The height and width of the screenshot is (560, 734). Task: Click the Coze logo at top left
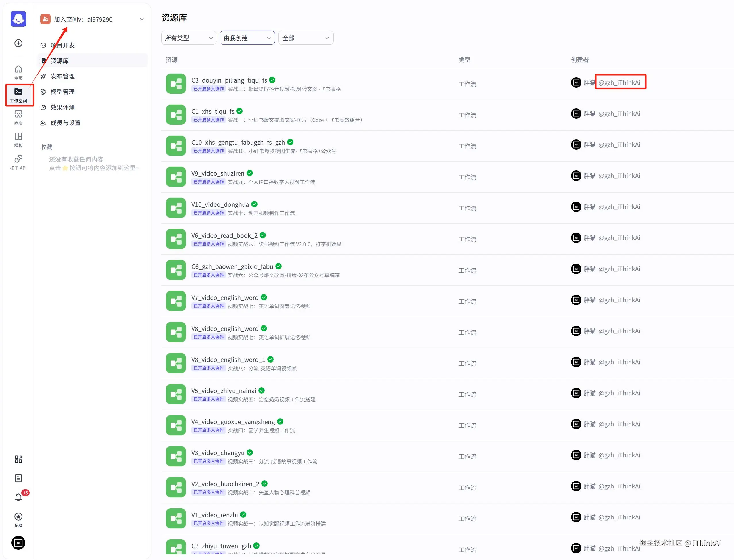(x=18, y=19)
